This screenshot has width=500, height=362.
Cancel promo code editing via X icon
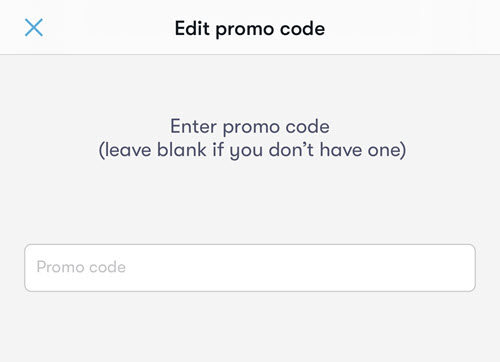[x=34, y=27]
